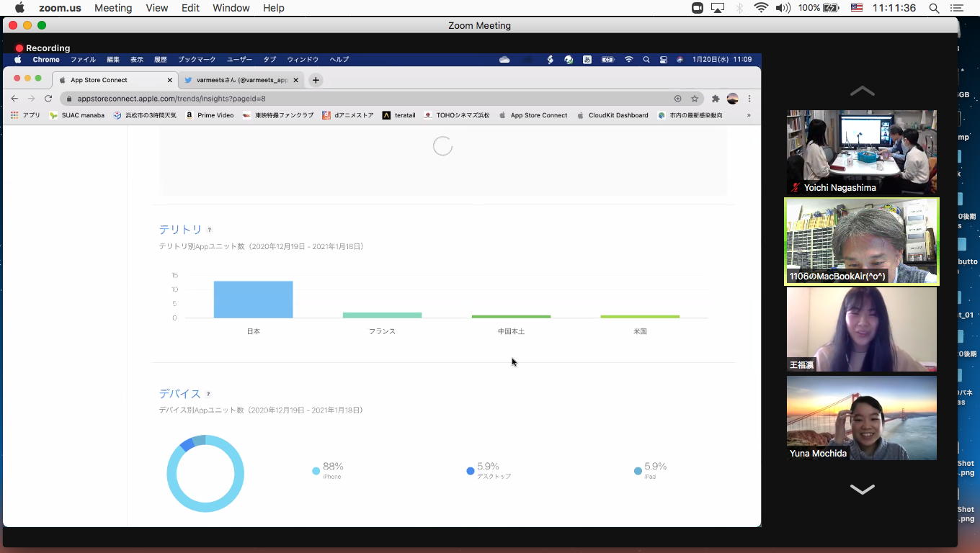
Task: Open the host View menu
Action: tap(156, 8)
